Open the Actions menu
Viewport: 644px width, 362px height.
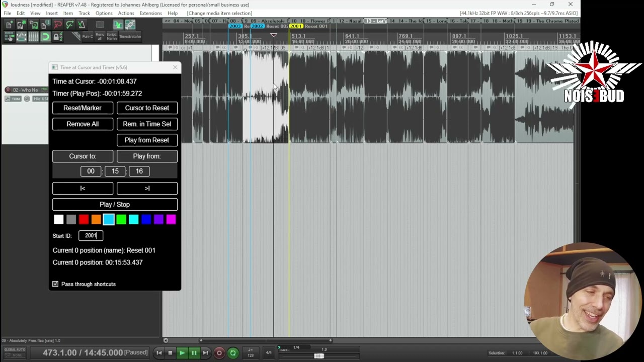tap(126, 13)
